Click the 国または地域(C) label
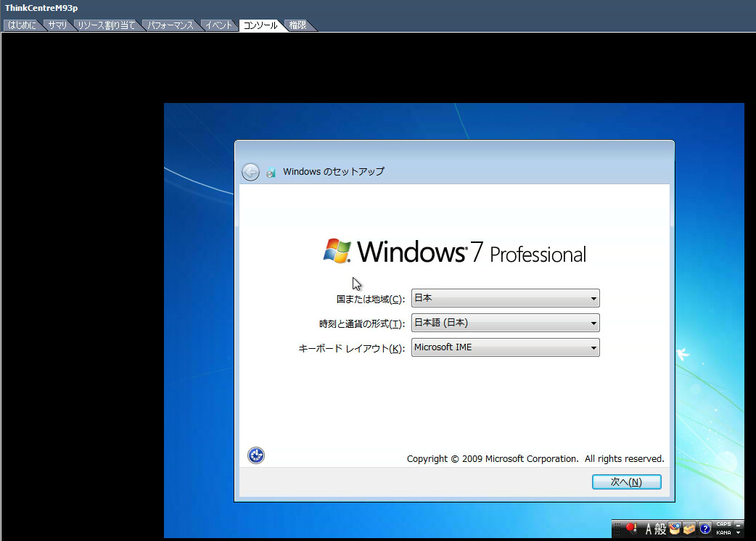The width and height of the screenshot is (756, 541). pos(370,300)
